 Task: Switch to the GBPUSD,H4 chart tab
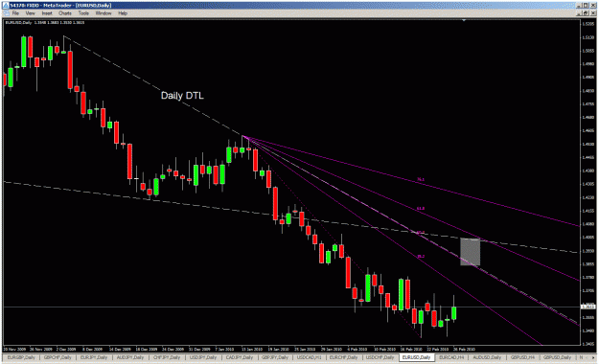(x=523, y=357)
